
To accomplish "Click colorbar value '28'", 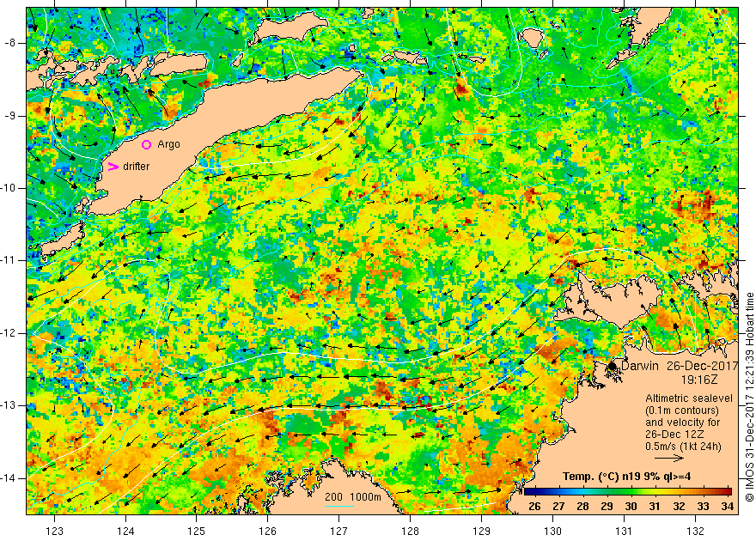I will coord(582,507).
